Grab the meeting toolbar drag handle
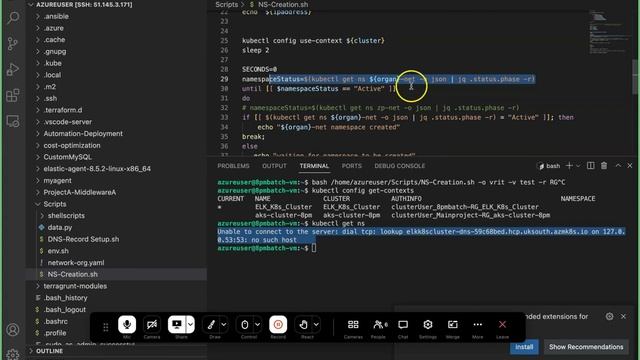This screenshot has height=360, width=640. [x=106, y=327]
